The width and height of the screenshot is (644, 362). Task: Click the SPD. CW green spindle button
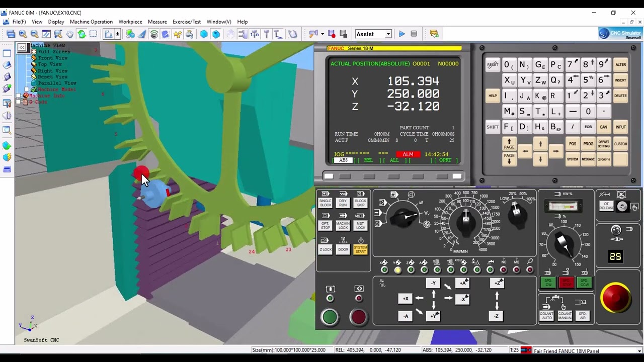click(548, 283)
